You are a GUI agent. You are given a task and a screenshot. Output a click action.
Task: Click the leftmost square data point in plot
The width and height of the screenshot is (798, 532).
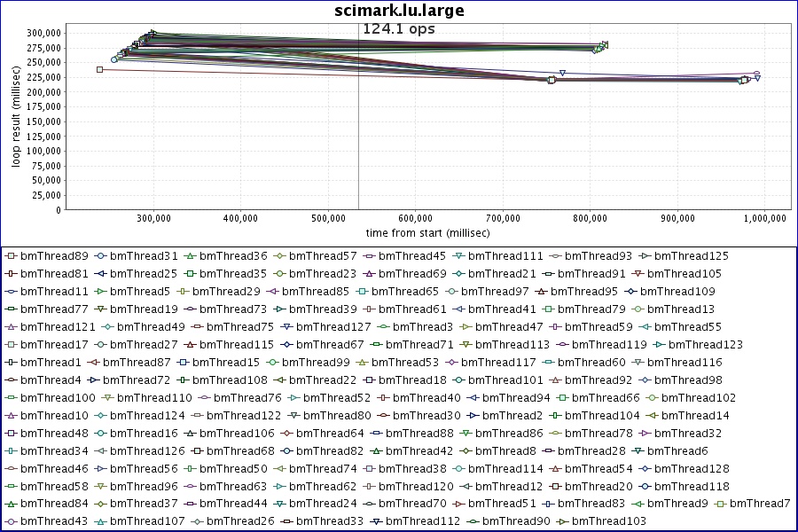coord(99,69)
